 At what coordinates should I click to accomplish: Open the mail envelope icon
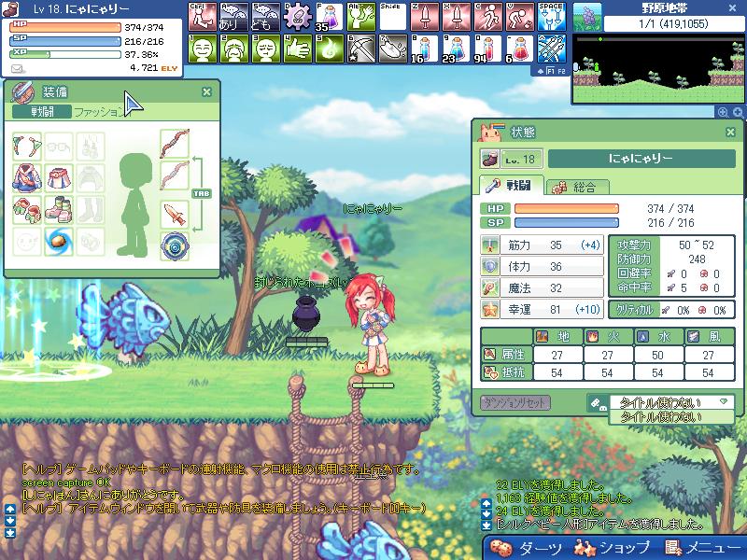click(17, 69)
